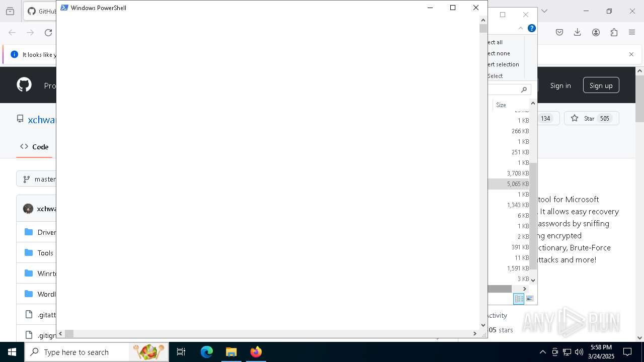Open Firefox downloads panel
644x362 pixels.
(x=578, y=32)
